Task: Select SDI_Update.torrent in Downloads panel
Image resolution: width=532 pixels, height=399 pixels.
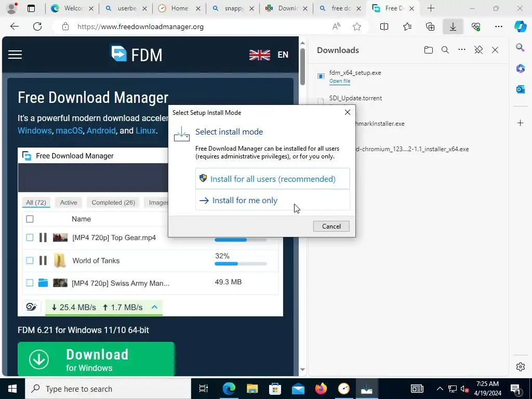Action: pos(355,98)
